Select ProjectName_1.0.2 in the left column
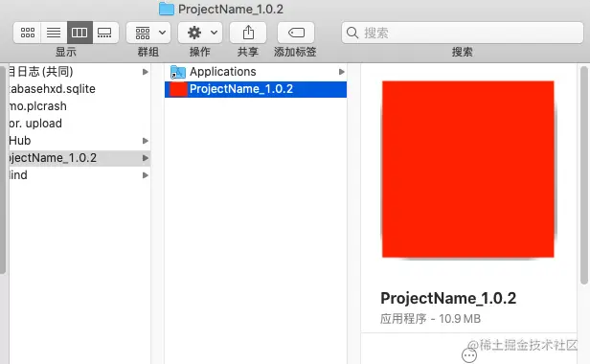 click(79, 158)
